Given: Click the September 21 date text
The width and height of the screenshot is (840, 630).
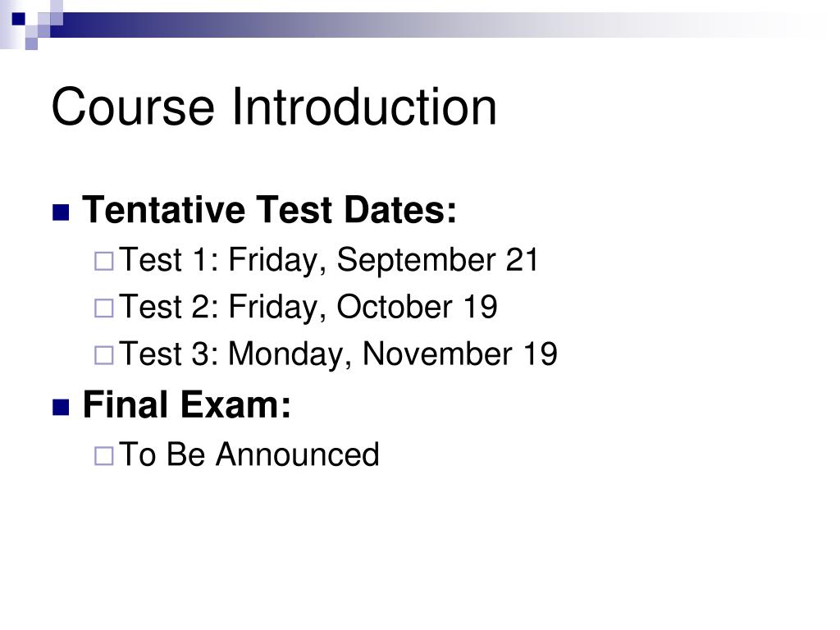Looking at the screenshot, I should click(x=437, y=261).
